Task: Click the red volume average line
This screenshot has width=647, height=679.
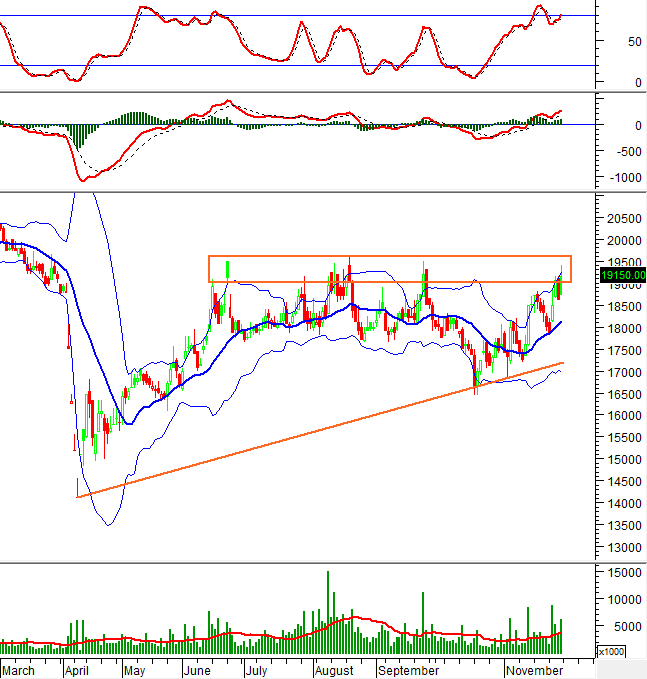Action: coord(350,619)
